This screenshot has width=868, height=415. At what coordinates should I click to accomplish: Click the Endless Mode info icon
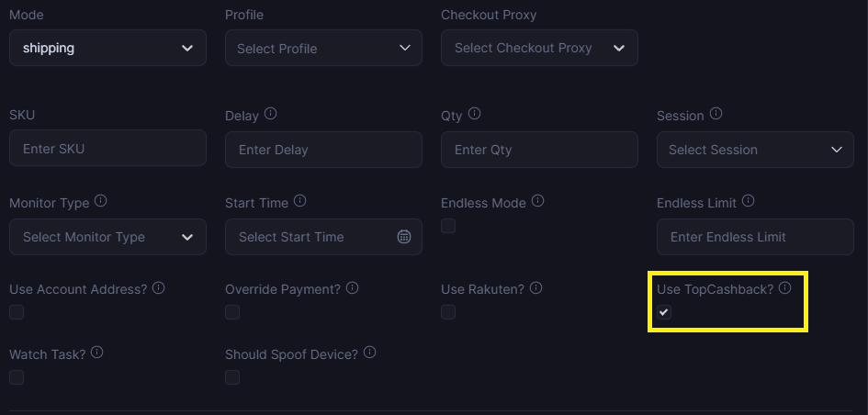point(538,201)
